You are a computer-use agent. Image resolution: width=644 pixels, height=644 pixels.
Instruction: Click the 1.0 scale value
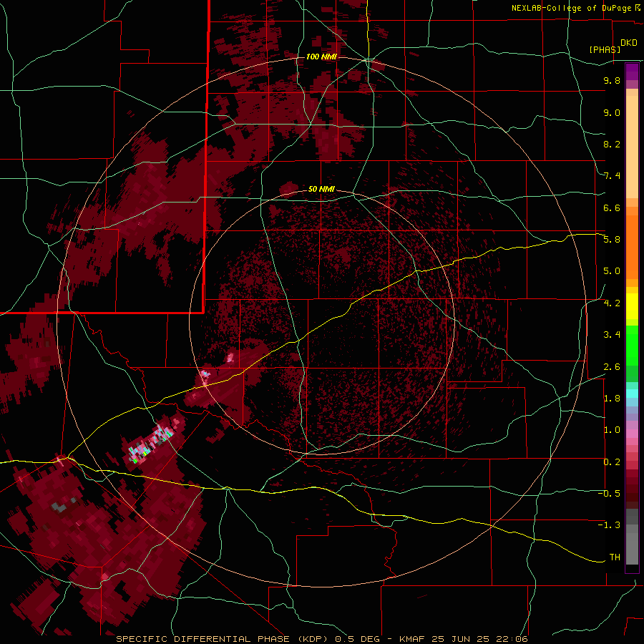point(612,430)
